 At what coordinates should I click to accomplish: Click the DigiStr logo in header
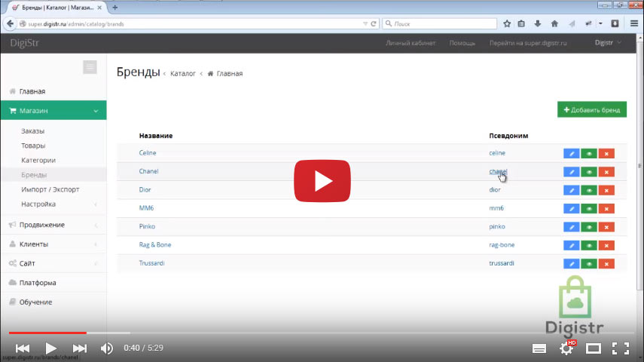click(25, 43)
